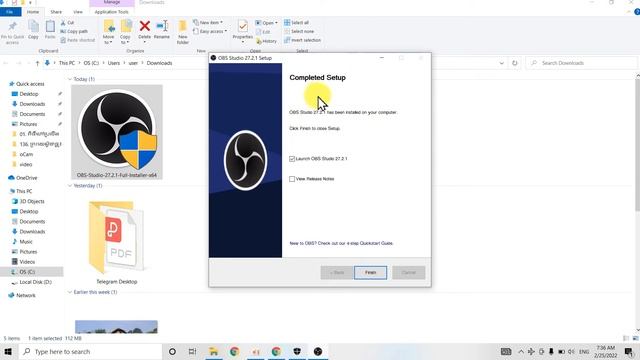Click This PC in address breadcrumb
The image size is (640, 360).
point(67,63)
